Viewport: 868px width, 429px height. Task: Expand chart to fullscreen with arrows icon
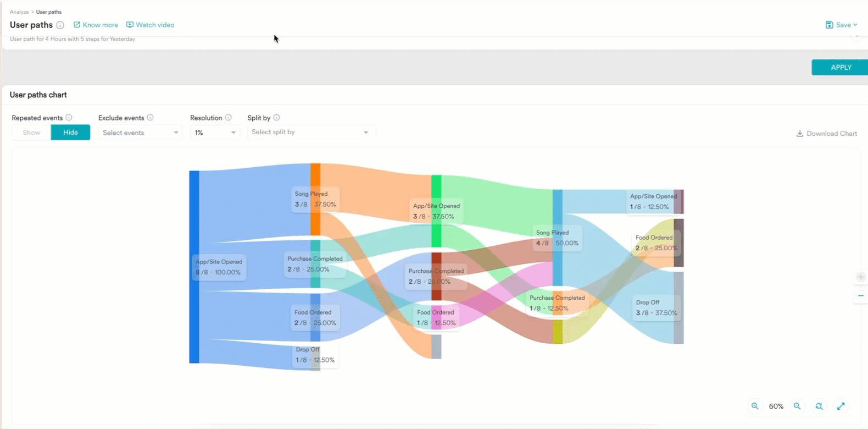pyautogui.click(x=841, y=406)
